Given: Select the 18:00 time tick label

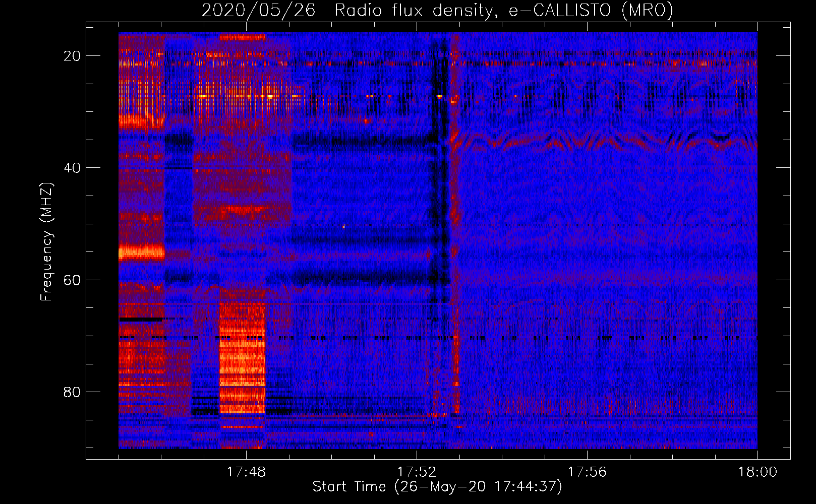Looking at the screenshot, I should tap(757, 472).
